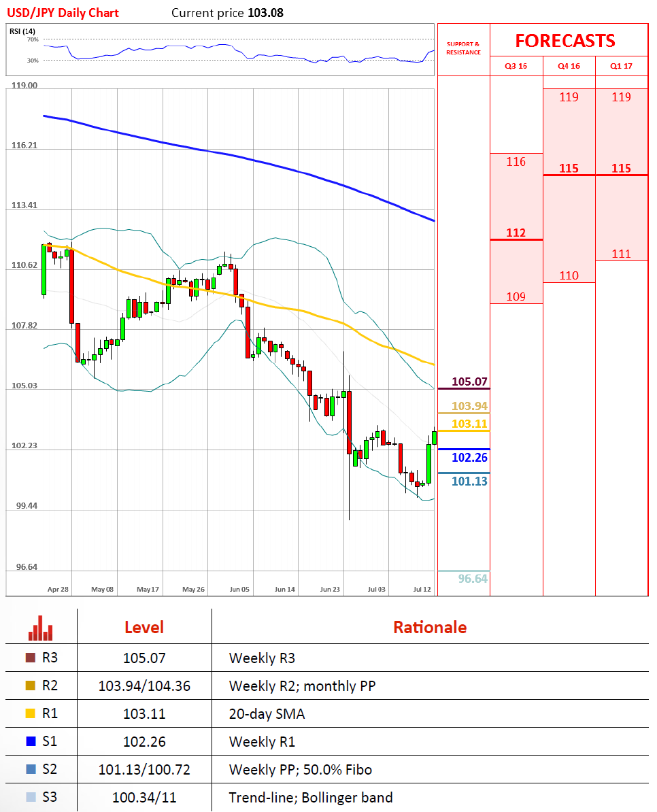
Task: Click the 113.41 price axis label
Action: click(24, 205)
